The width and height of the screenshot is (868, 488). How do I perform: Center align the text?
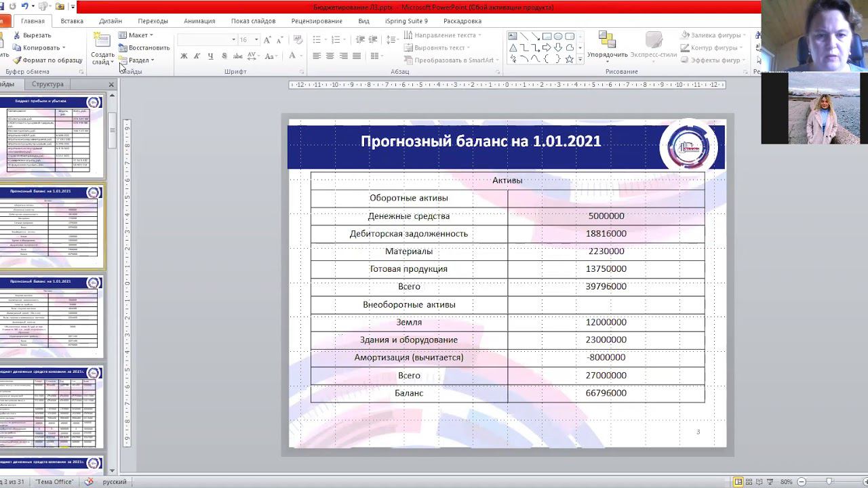pos(330,56)
